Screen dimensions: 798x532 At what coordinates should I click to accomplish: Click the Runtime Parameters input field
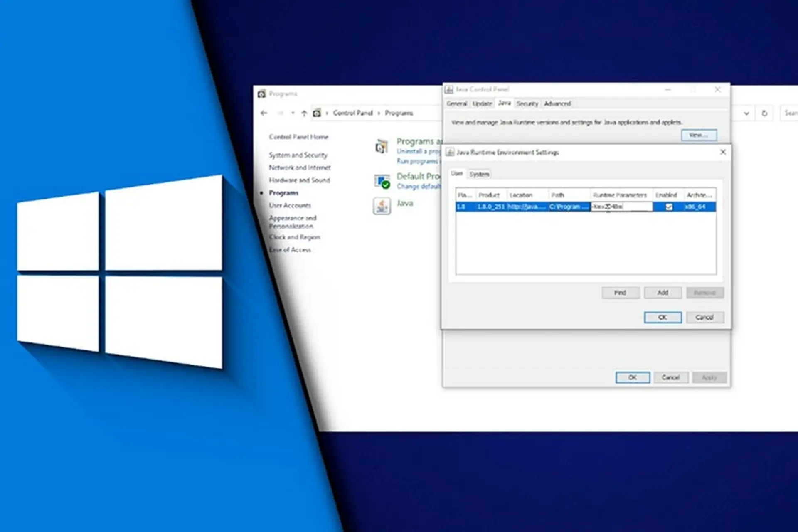[x=621, y=207]
